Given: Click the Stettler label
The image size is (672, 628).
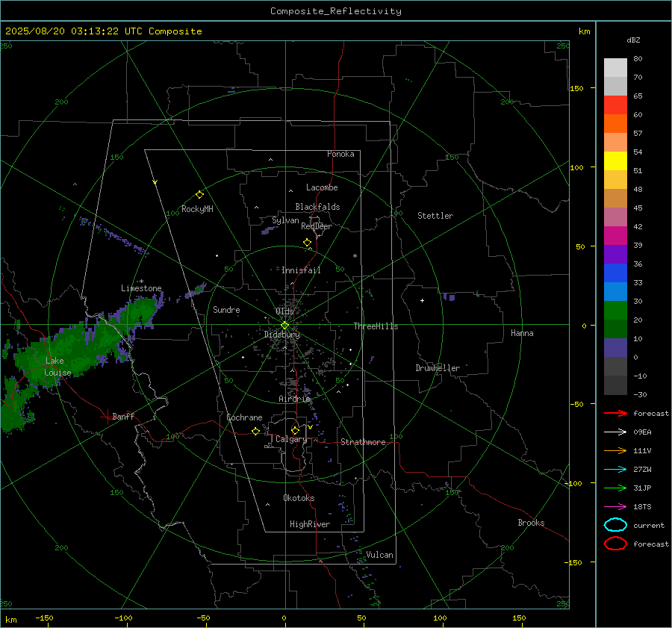Looking at the screenshot, I should point(435,216).
